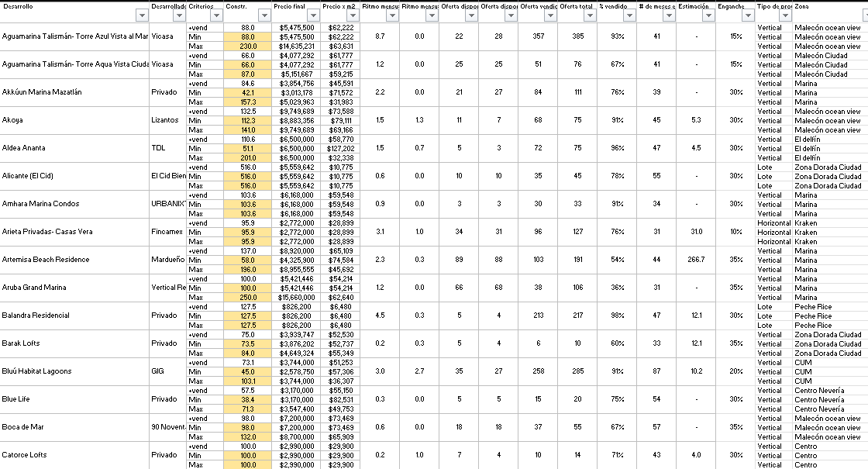Select the $127,202 price per m2 cell
This screenshot has height=469, width=868.
340,148
